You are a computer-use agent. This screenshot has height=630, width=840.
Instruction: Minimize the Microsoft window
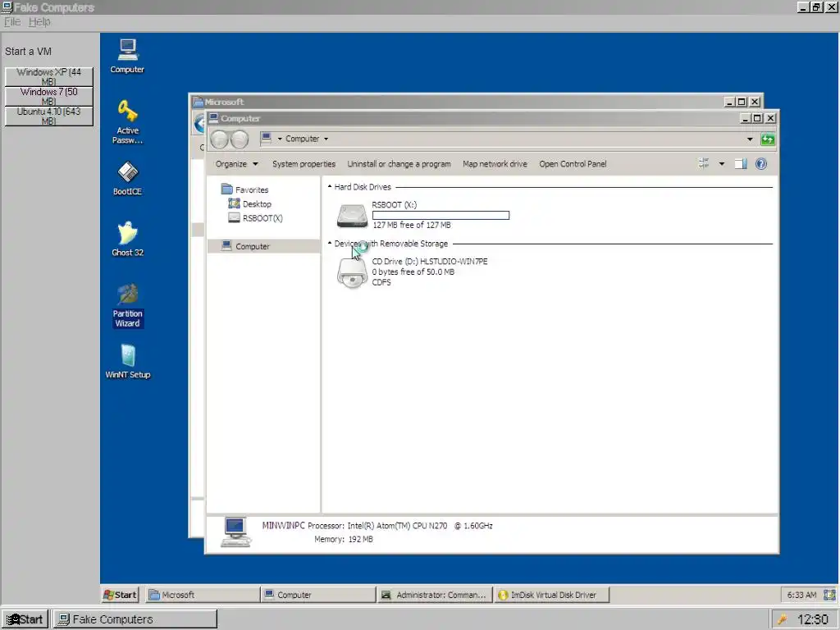click(x=729, y=102)
